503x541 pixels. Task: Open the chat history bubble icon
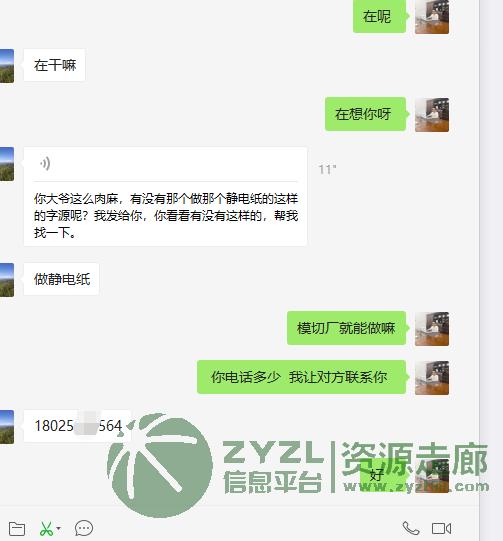[84, 528]
